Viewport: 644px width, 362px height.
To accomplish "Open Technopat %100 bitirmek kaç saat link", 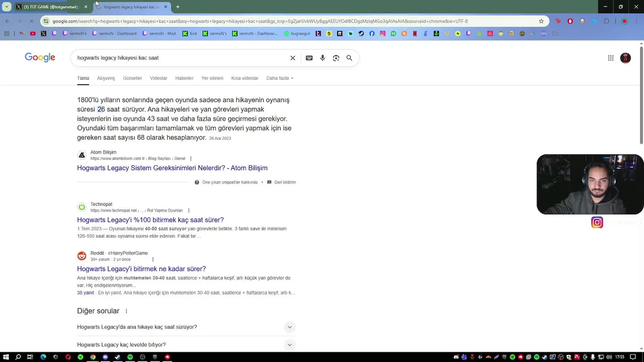I will [150, 220].
